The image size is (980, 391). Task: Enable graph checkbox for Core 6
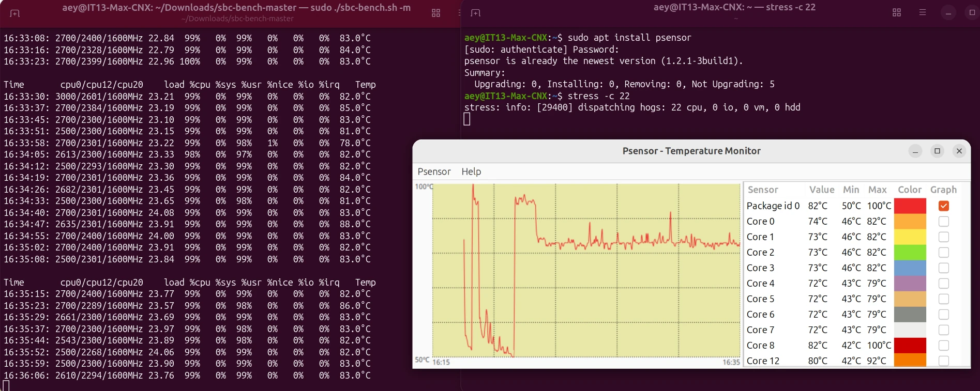pyautogui.click(x=944, y=314)
